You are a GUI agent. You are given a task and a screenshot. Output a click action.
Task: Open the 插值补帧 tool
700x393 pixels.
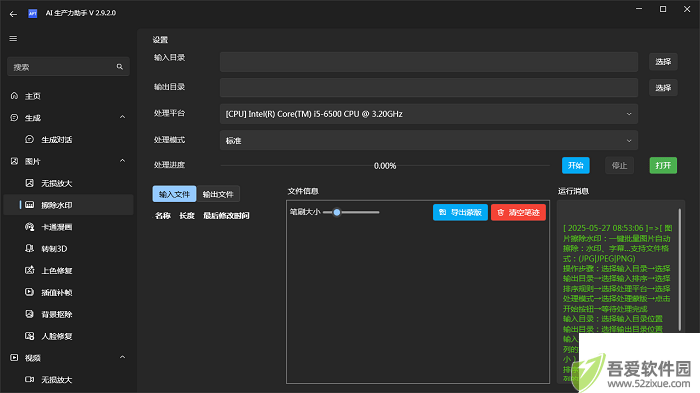tap(68, 292)
